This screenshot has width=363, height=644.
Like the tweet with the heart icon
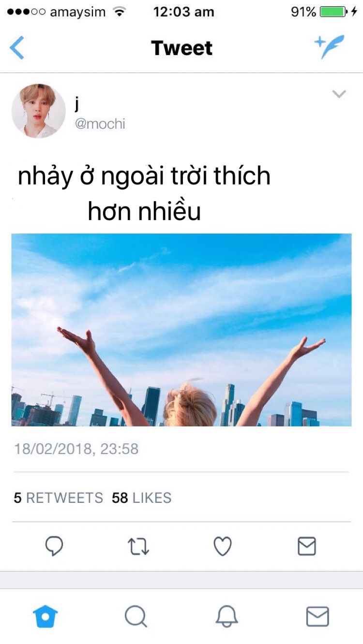point(223,546)
